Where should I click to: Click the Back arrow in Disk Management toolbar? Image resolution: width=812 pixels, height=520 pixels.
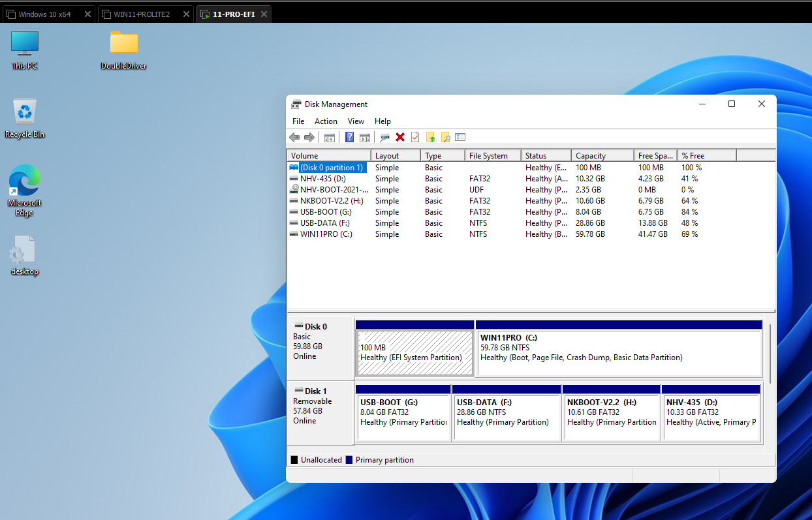click(x=294, y=137)
